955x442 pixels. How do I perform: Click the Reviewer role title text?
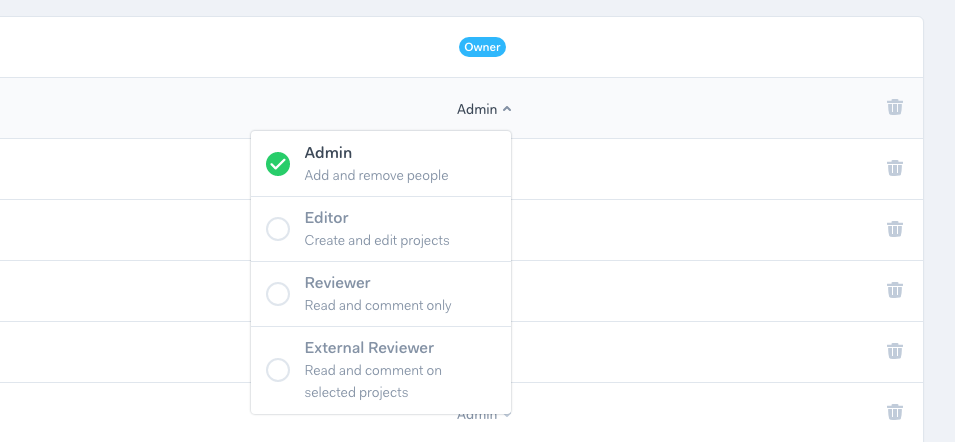(337, 282)
